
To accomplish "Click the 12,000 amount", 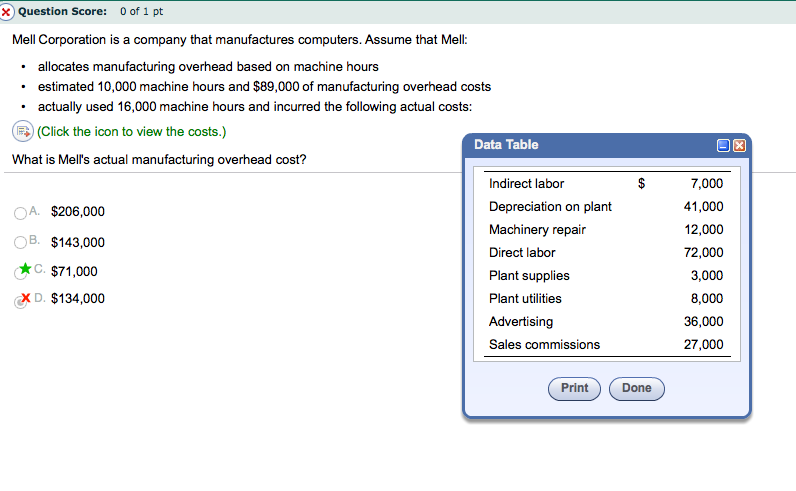I will tap(704, 230).
